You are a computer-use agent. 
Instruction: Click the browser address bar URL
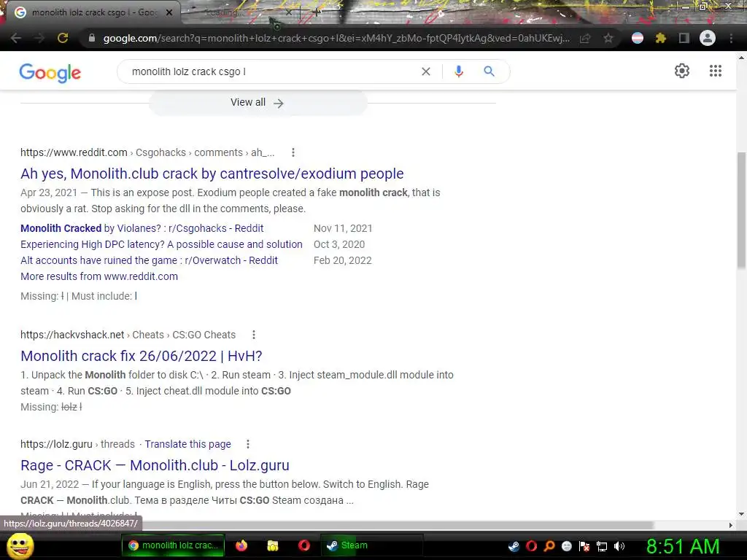pyautogui.click(x=336, y=38)
